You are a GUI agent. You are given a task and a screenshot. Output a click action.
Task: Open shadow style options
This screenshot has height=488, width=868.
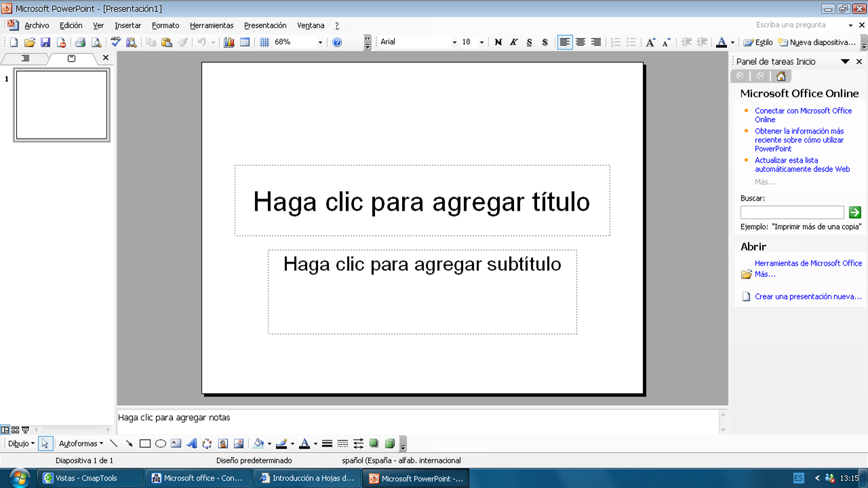[x=374, y=444]
